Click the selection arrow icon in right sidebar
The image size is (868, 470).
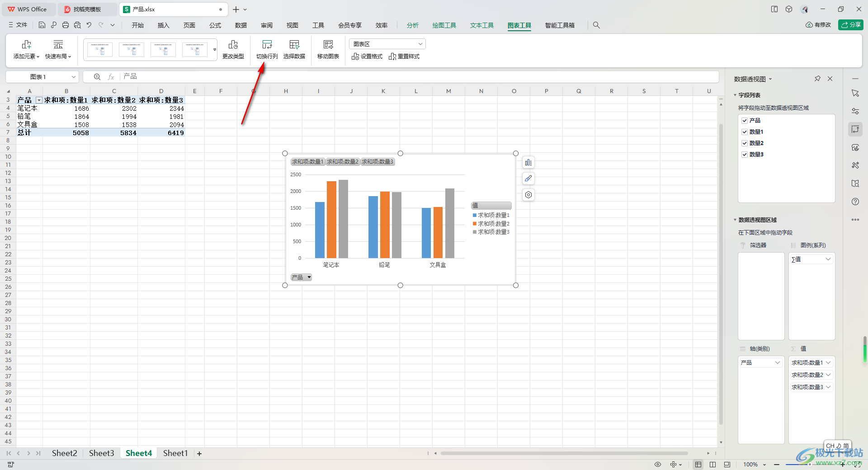coord(855,93)
